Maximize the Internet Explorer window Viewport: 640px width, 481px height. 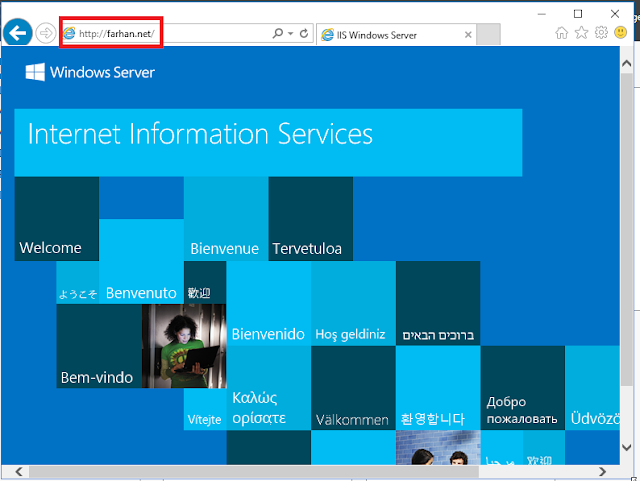[578, 14]
